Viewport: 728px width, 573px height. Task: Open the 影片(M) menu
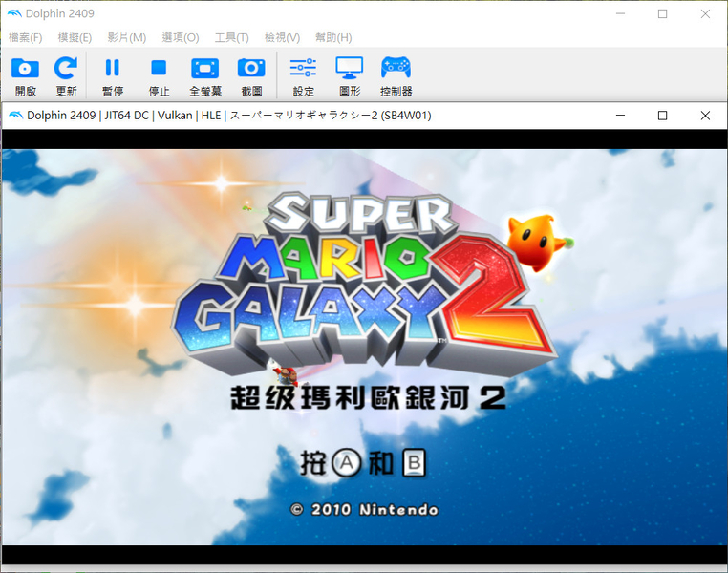[x=127, y=37]
